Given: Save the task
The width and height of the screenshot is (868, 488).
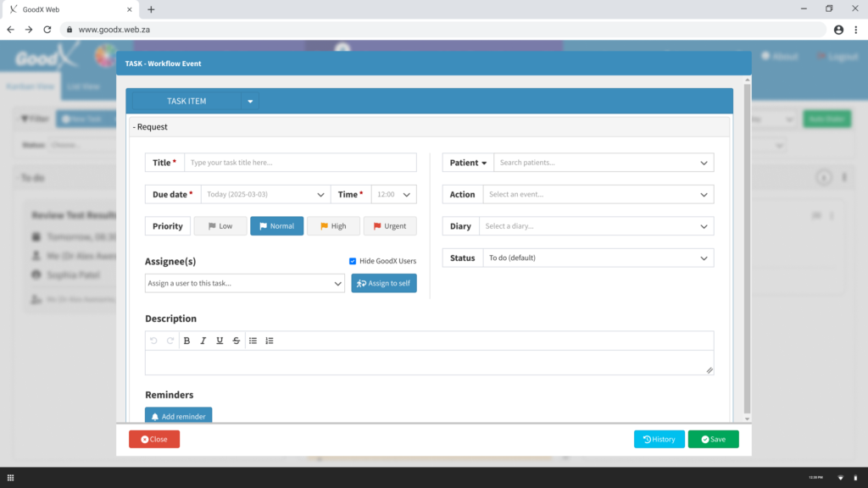Looking at the screenshot, I should tap(714, 440).
